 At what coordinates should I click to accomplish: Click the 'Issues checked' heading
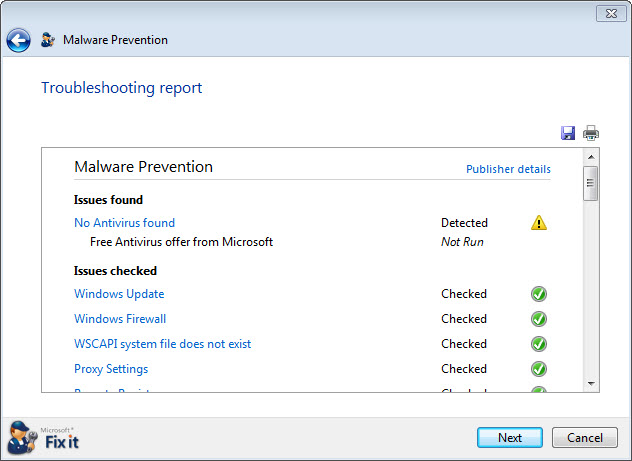pos(115,271)
